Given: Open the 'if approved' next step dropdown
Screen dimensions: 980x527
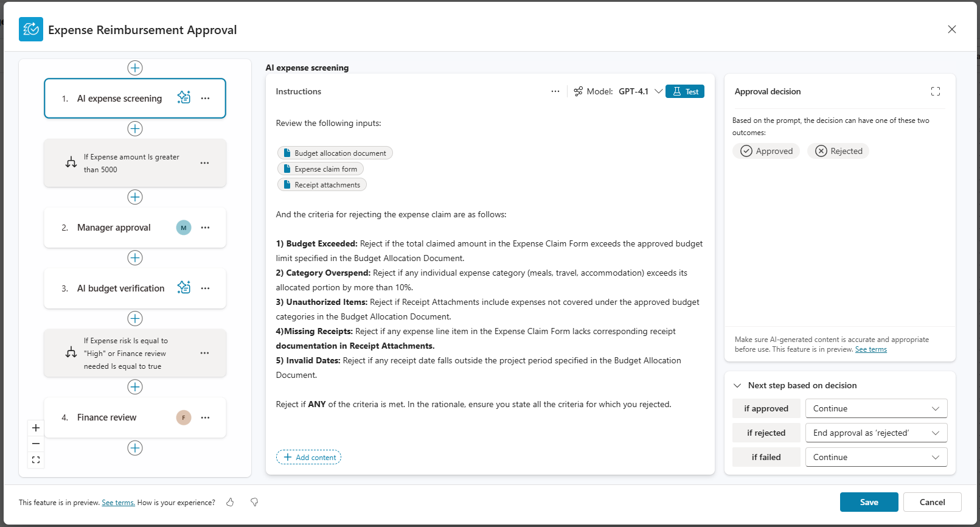Looking at the screenshot, I should (x=876, y=408).
